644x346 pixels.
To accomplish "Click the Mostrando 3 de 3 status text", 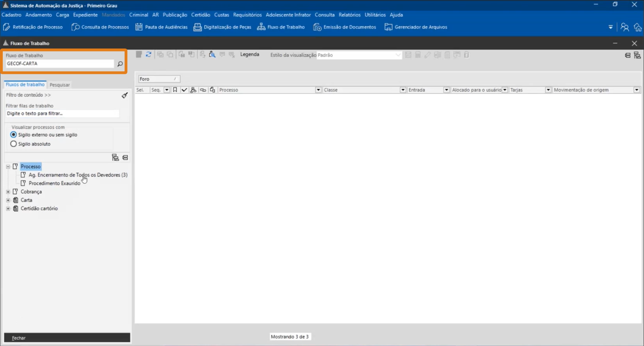I will point(290,337).
